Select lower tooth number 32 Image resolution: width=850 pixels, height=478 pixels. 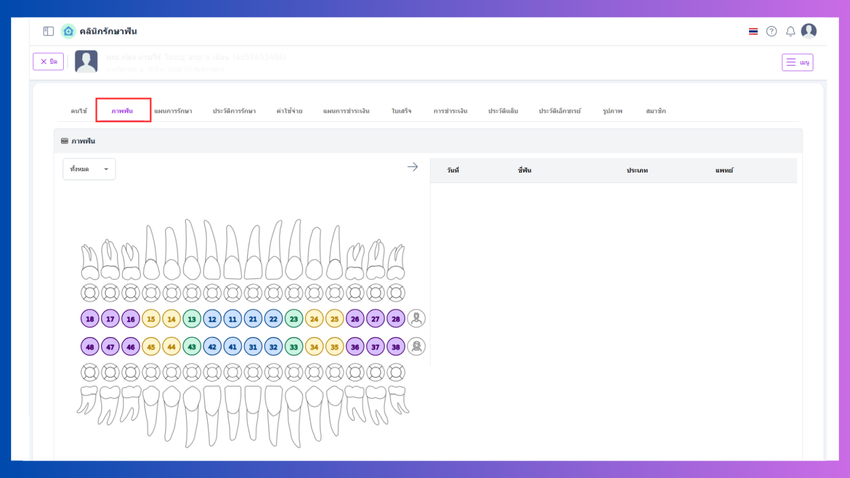(x=273, y=346)
